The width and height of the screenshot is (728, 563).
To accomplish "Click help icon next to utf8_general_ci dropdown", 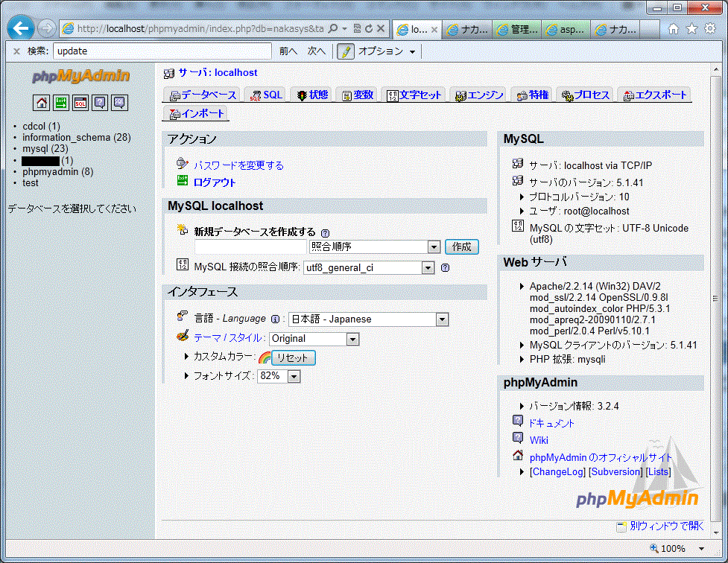I will point(445,268).
